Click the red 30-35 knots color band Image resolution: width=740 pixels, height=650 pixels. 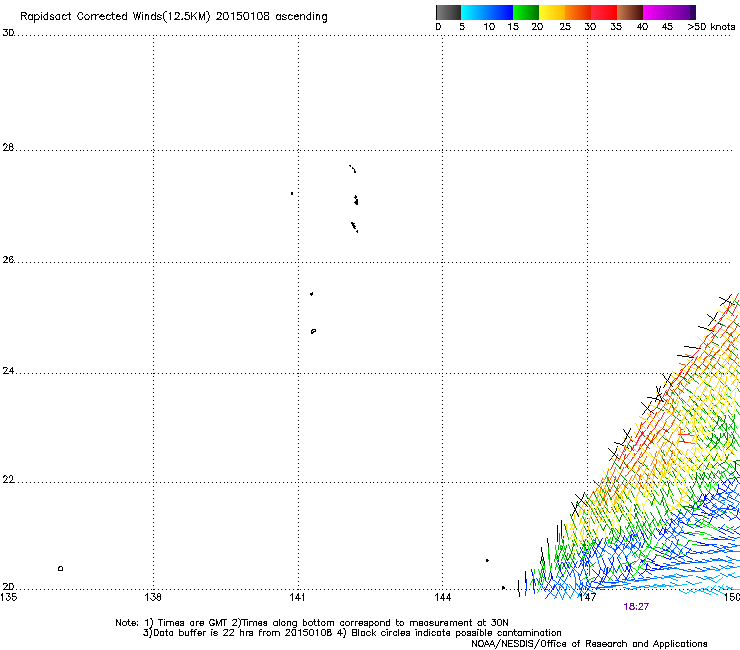(604, 12)
